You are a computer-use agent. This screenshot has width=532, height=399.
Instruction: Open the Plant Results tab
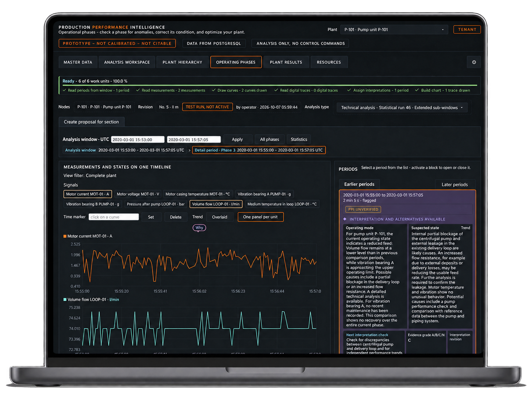point(286,62)
